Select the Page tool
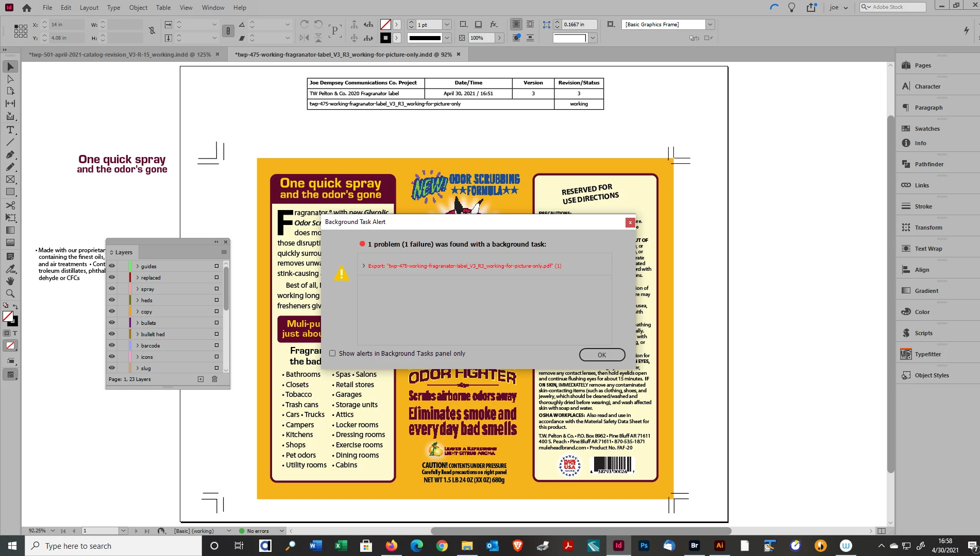 coord(10,91)
